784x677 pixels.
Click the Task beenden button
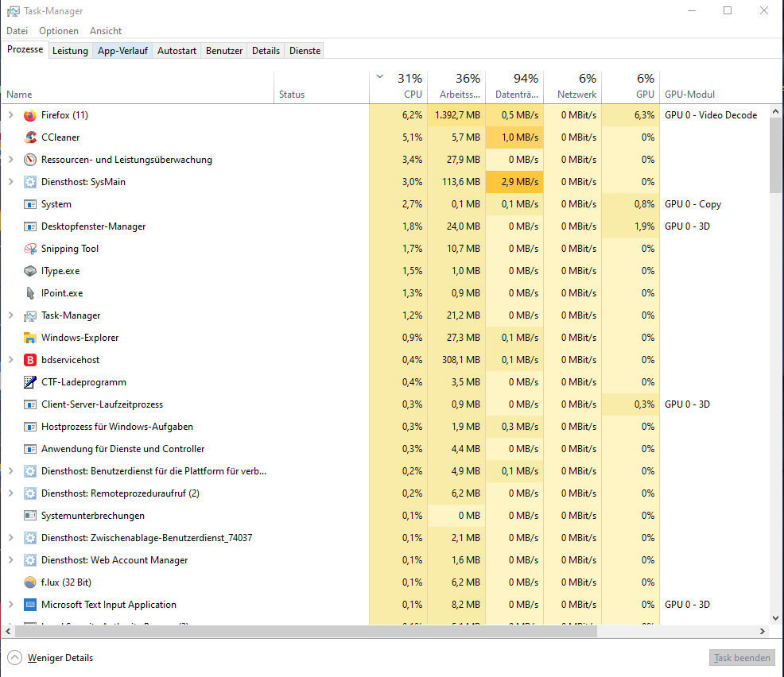(742, 658)
